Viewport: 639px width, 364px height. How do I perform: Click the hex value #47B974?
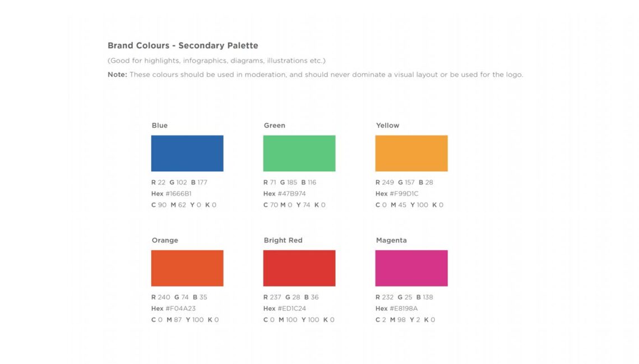point(291,194)
